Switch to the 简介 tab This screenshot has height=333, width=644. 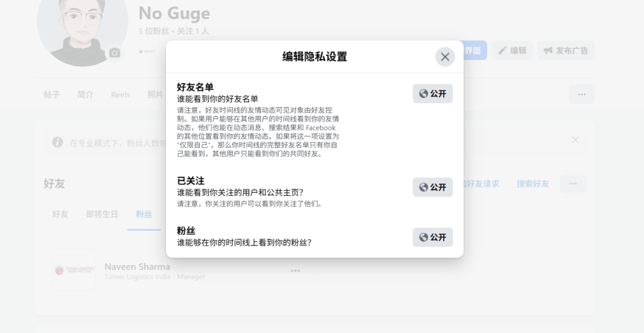pyautogui.click(x=85, y=94)
